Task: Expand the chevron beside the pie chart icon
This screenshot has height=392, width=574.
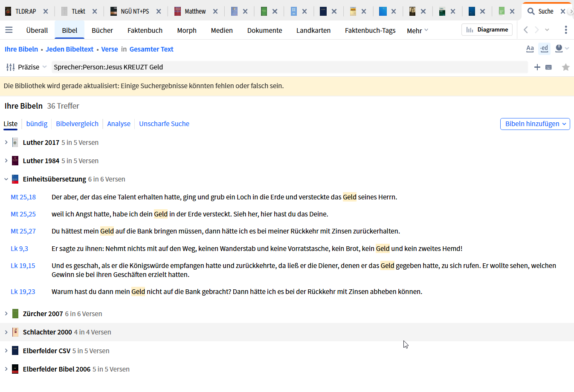Action: click(x=567, y=49)
